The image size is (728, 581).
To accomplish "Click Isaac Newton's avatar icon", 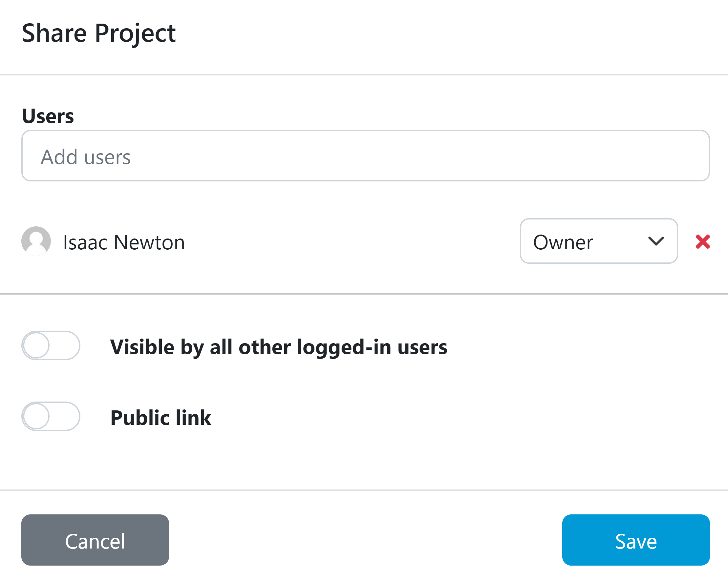I will click(x=36, y=241).
